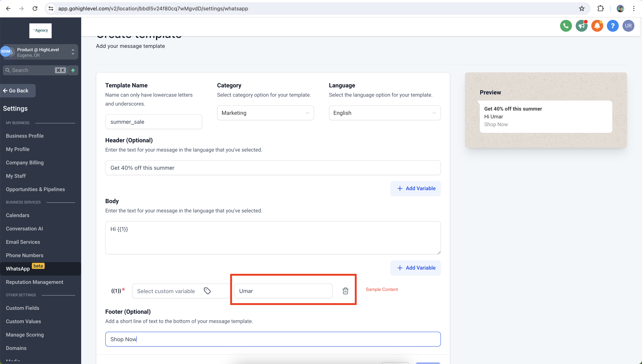This screenshot has height=364, width=642.
Task: Expand the Product @ HighLevel location switcher
Action: click(x=40, y=52)
